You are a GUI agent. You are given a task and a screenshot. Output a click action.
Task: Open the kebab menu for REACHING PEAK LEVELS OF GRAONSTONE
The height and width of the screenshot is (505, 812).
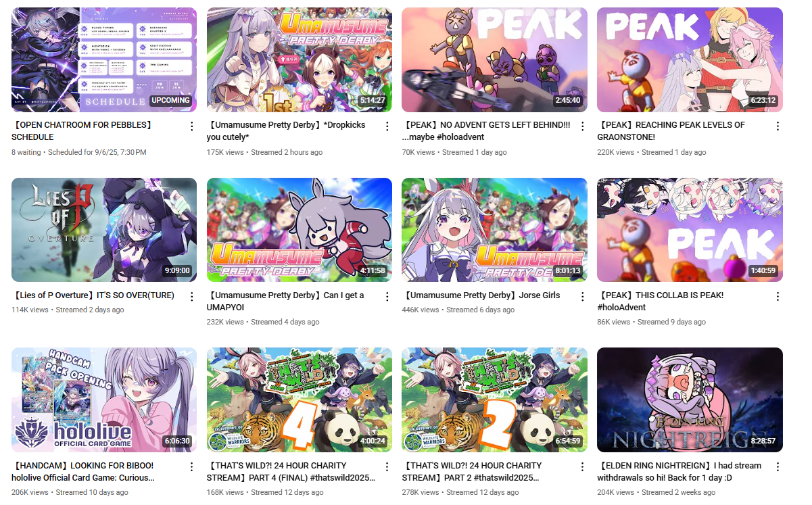[778, 126]
